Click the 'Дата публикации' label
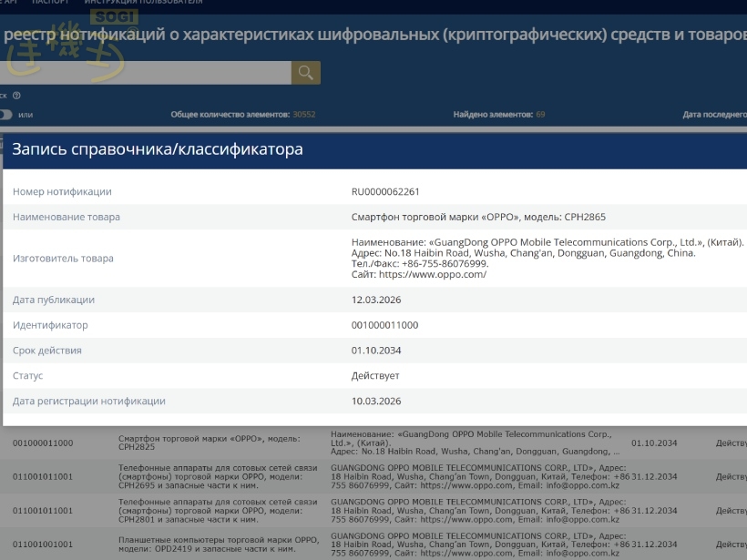The height and width of the screenshot is (560, 747). pyautogui.click(x=54, y=300)
